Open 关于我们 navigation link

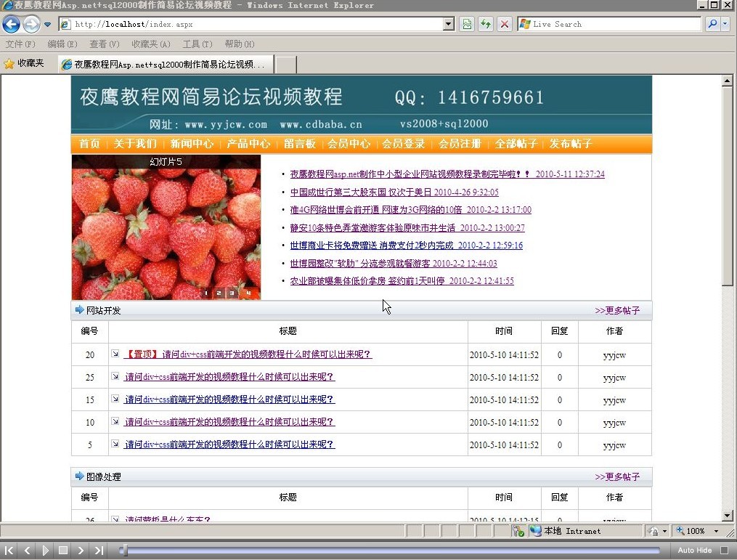135,143
